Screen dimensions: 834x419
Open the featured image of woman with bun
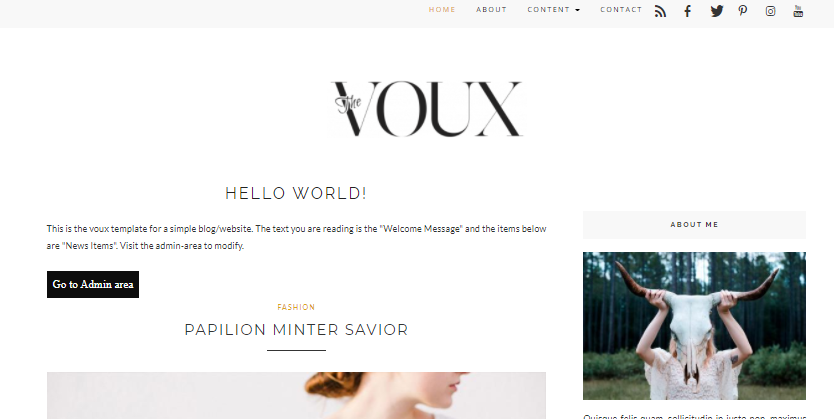(x=296, y=396)
